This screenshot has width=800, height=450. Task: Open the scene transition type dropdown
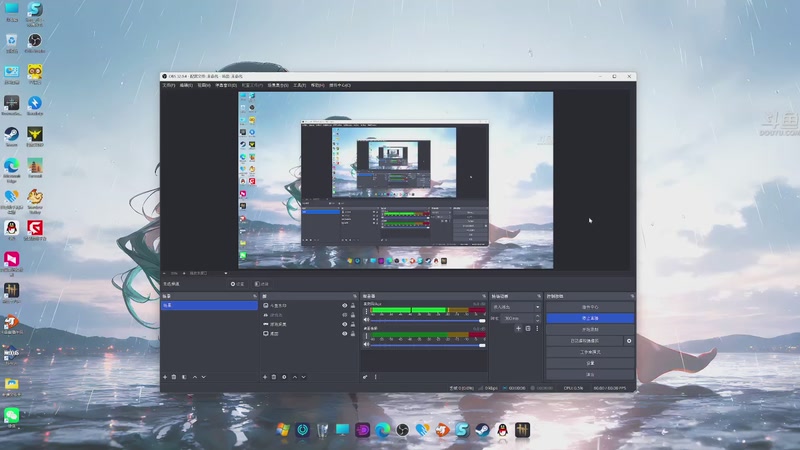[x=516, y=307]
